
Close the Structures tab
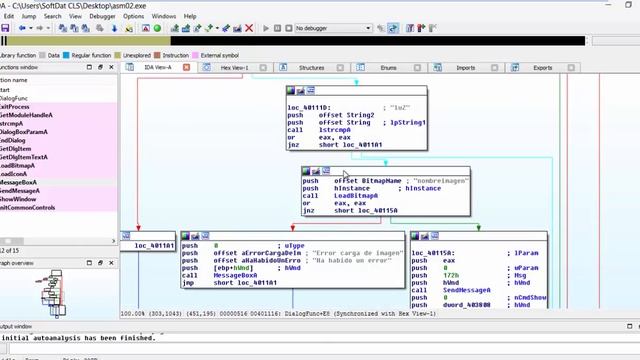(x=340, y=68)
